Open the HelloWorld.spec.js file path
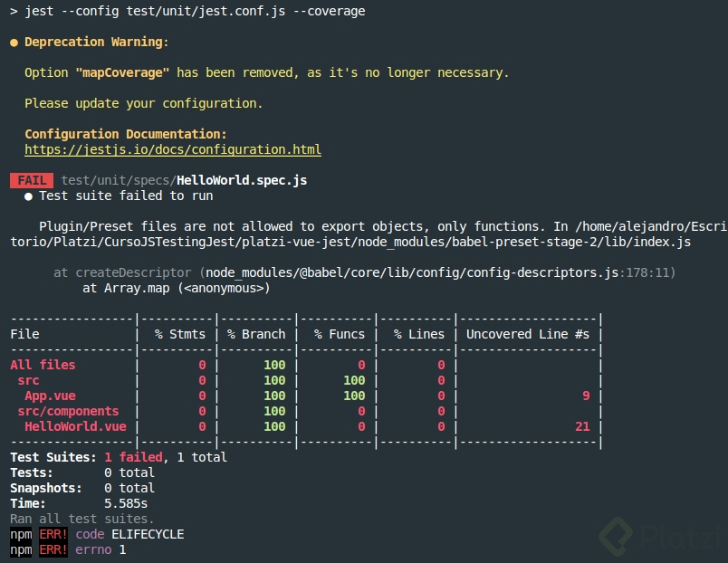 coord(184,180)
